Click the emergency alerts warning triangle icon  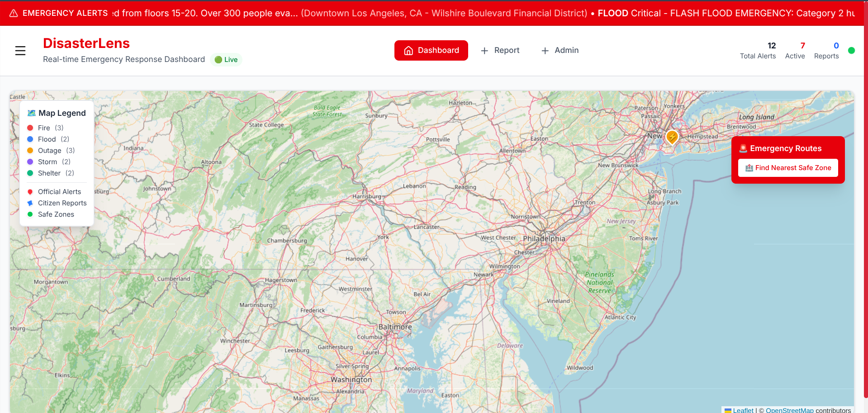[14, 13]
